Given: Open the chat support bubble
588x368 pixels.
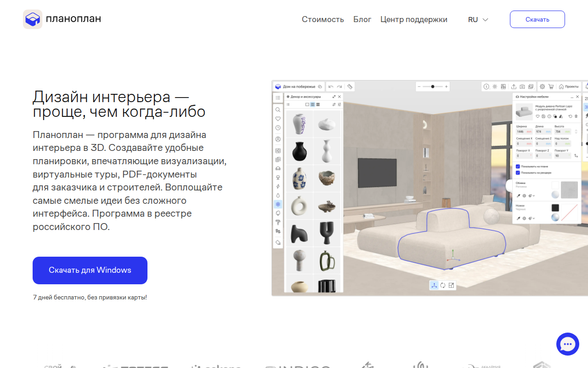Looking at the screenshot, I should (x=568, y=344).
